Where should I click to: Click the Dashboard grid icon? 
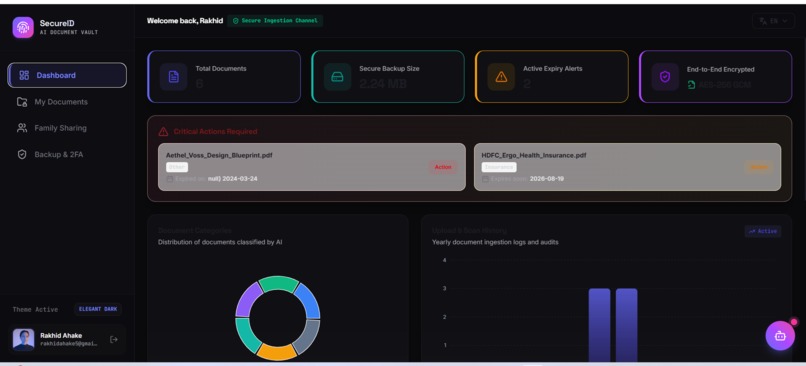24,75
